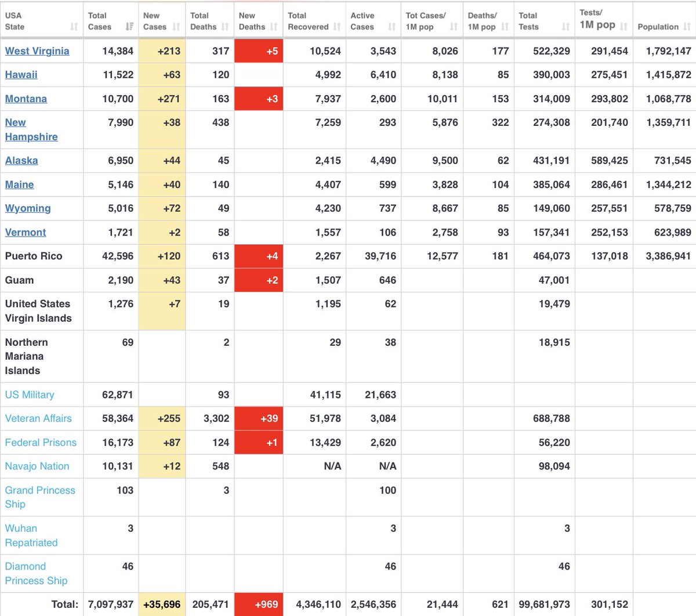Click Navajo Nation row label
696x616 pixels.
[37, 466]
